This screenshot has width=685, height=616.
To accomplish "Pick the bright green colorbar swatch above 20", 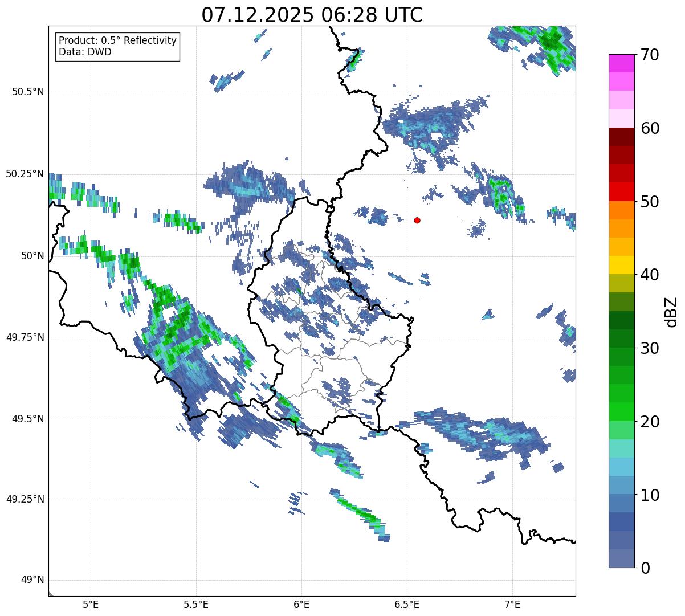I will tap(621, 412).
